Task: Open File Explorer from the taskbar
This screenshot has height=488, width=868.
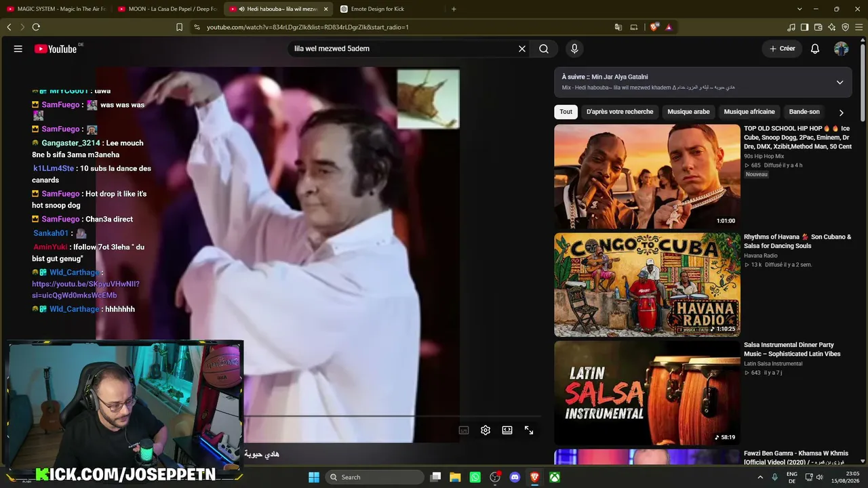Action: point(455,477)
